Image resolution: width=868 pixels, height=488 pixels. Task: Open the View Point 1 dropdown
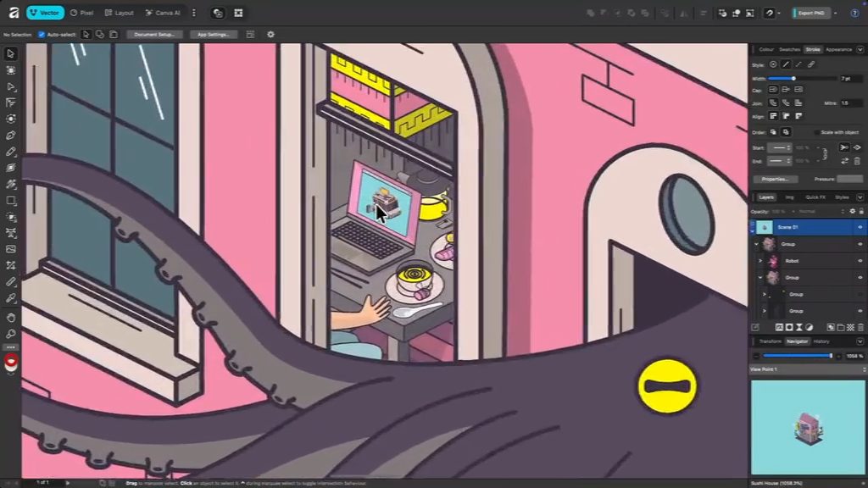863,369
